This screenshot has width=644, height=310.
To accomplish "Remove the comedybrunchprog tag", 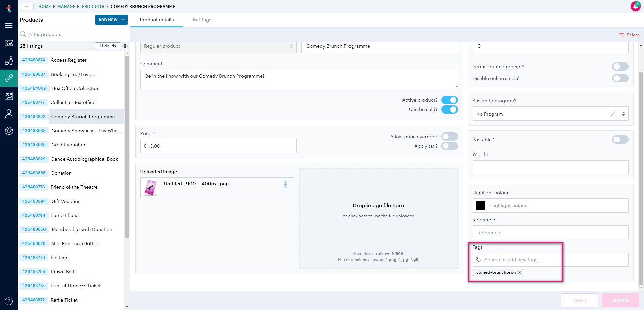I will pos(519,272).
